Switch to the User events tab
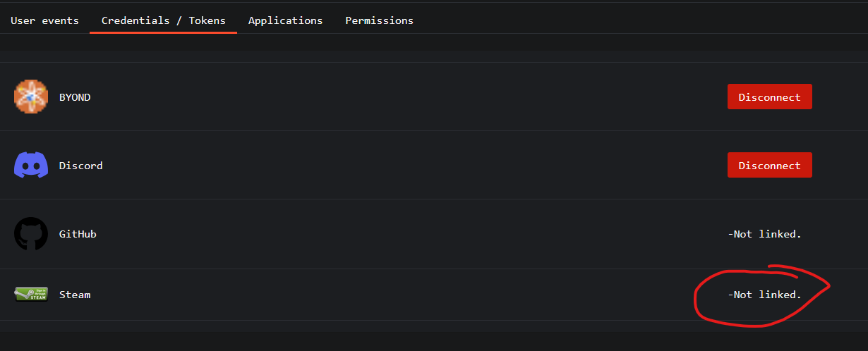Image resolution: width=868 pixels, height=351 pixels. pos(44,20)
